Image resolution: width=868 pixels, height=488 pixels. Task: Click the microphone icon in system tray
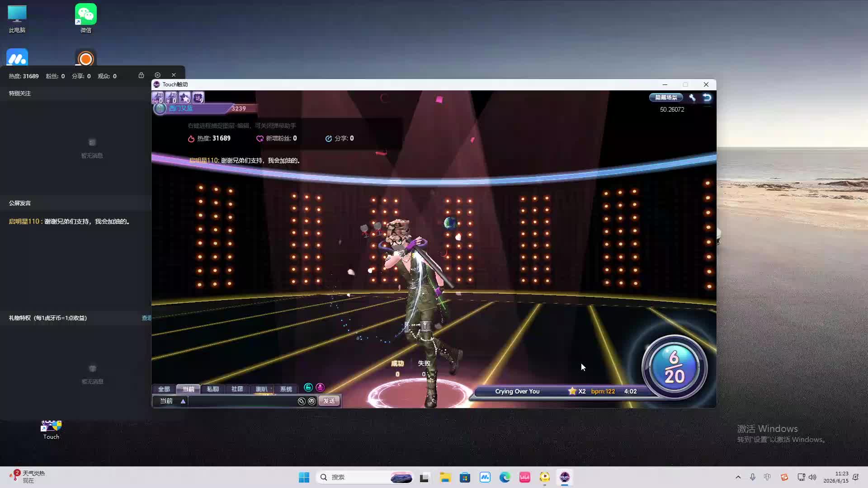(x=753, y=477)
